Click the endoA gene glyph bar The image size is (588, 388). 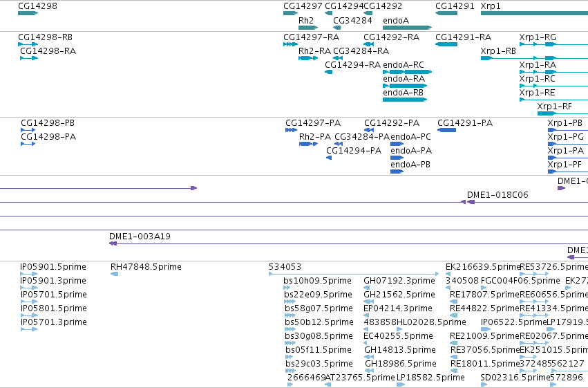coord(407,28)
